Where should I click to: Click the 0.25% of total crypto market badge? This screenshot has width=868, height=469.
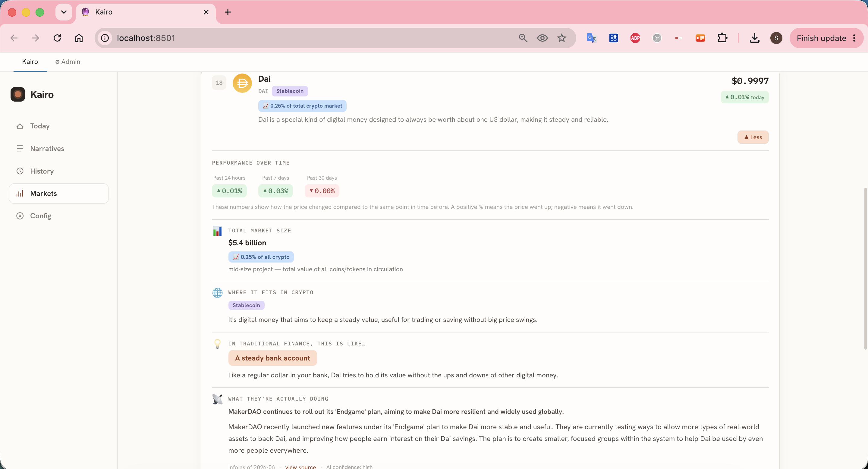coord(302,106)
